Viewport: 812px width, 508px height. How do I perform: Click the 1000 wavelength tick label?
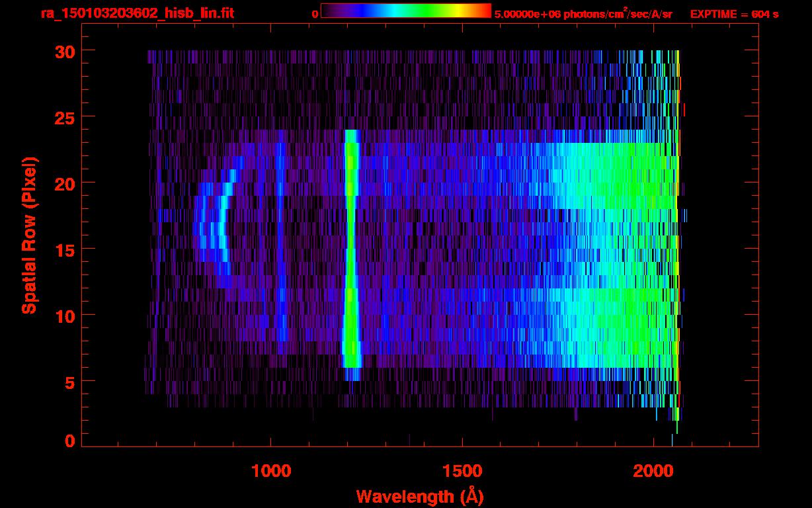(x=270, y=471)
